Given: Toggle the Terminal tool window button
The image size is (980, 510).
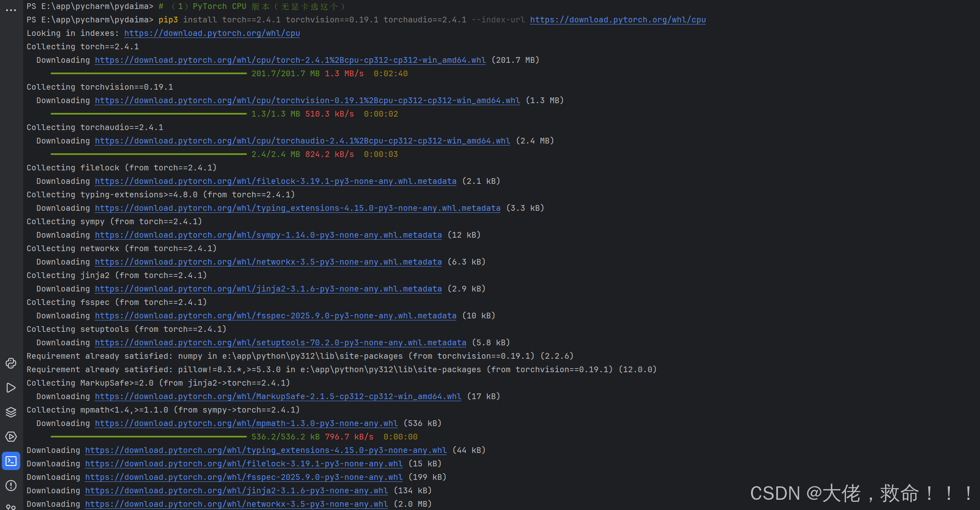Looking at the screenshot, I should 11,461.
